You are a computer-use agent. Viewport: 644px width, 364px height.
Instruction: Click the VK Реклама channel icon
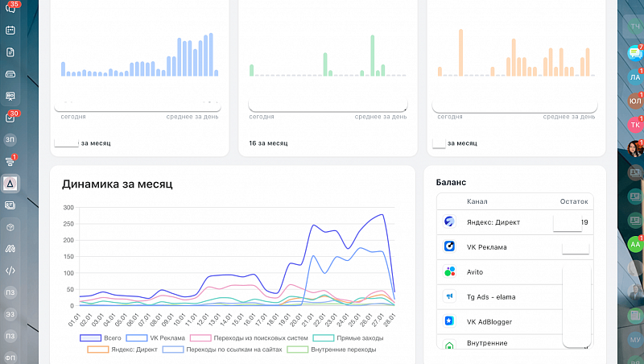[x=449, y=246]
